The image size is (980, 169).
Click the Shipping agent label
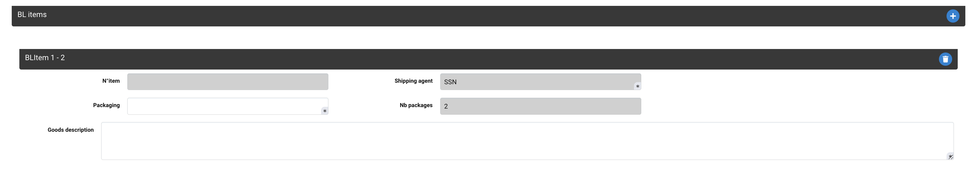tap(413, 81)
